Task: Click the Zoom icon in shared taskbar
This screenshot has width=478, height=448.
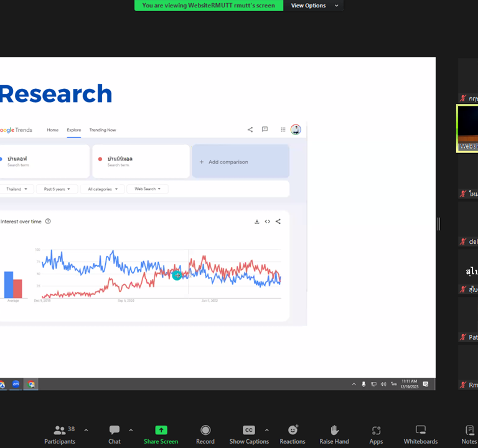Action: [x=16, y=384]
